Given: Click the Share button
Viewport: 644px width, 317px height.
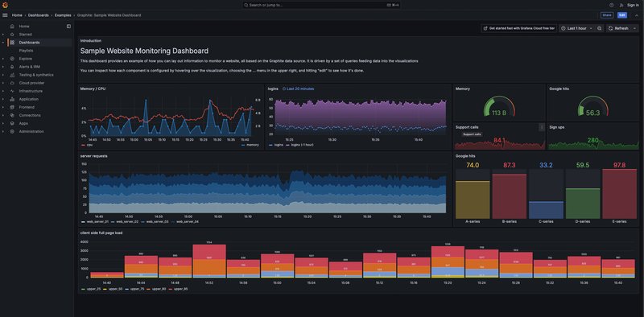Looking at the screenshot, I should 607,15.
